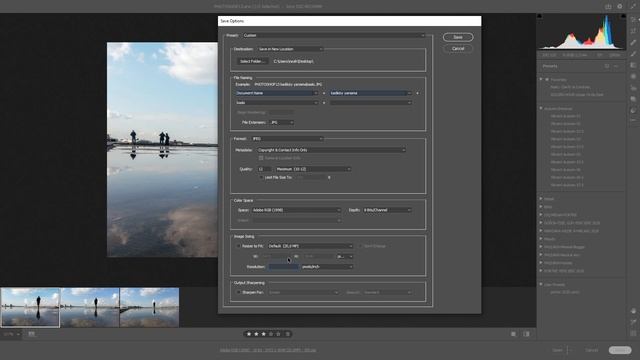Toggle the Don't Enlarge checkbox
This screenshot has height=360, width=640.
pyautogui.click(x=360, y=246)
